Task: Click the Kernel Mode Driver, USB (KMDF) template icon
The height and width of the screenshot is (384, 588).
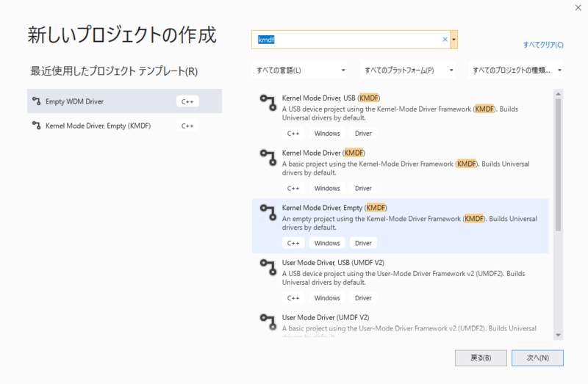Action: [268, 103]
